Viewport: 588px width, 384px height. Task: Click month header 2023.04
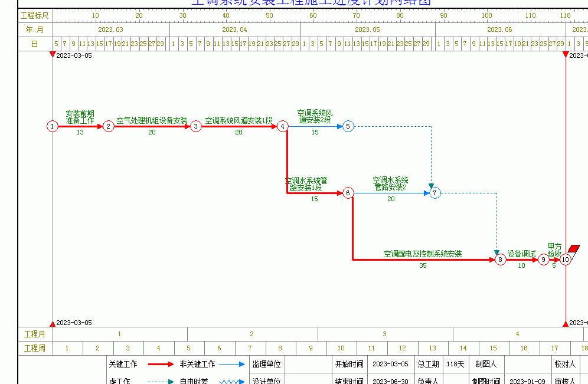point(234,29)
